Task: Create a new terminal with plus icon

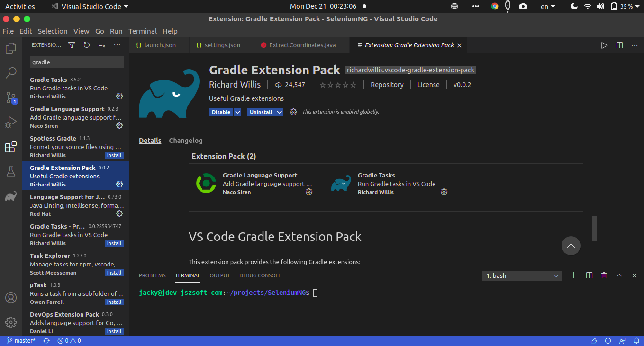Action: point(573,275)
